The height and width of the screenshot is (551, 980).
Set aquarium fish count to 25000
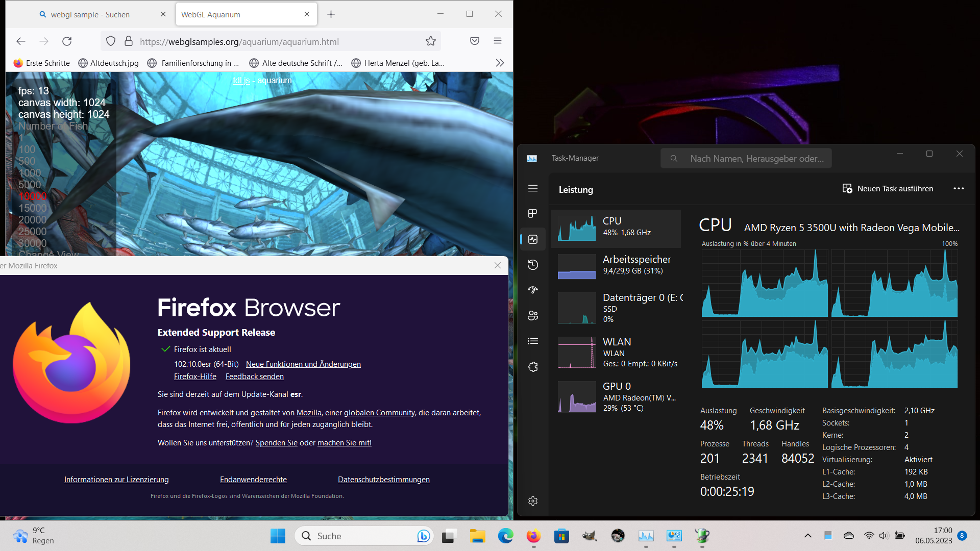point(32,232)
